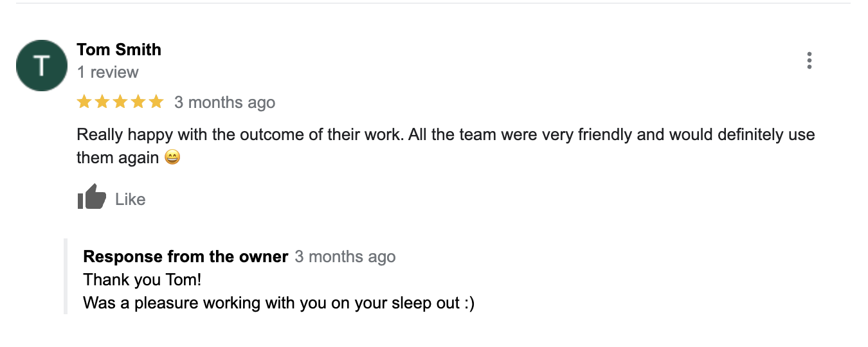Click the "Thank you Tom!" reply line
Viewport: 868px width, 347px height.
[142, 280]
